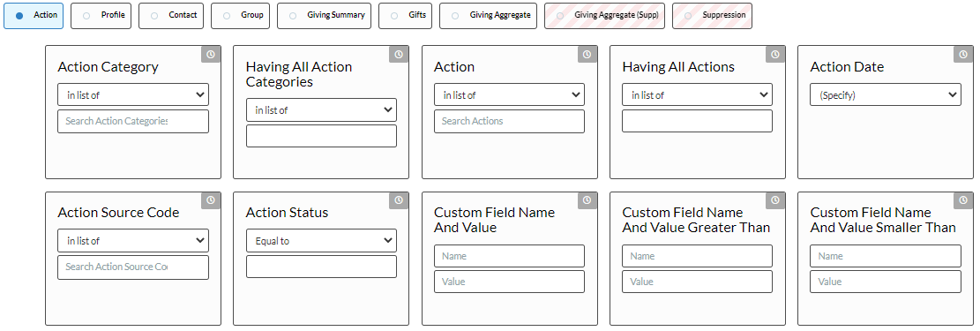Click the 'Action Status' card title
The width and height of the screenshot is (980, 331).
[x=288, y=213]
